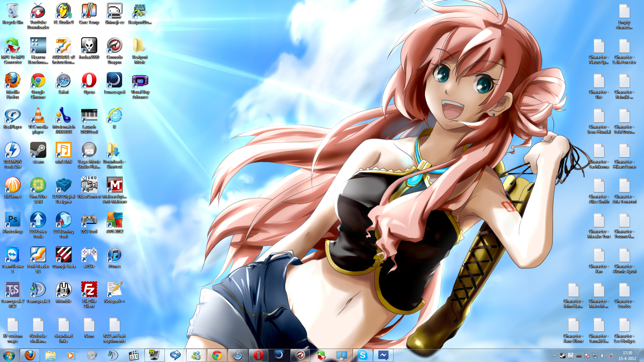644x362 pixels.
Task: Select the FileZilla Client icon
Action: tap(89, 295)
